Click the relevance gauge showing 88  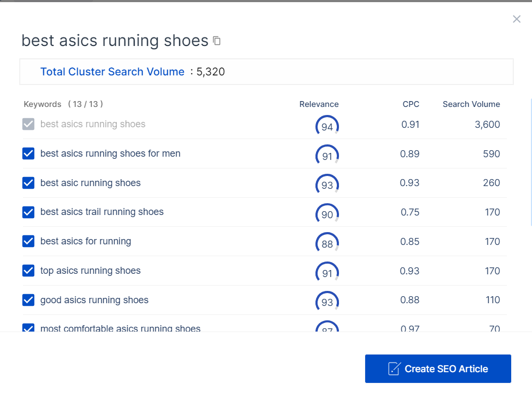[327, 243]
